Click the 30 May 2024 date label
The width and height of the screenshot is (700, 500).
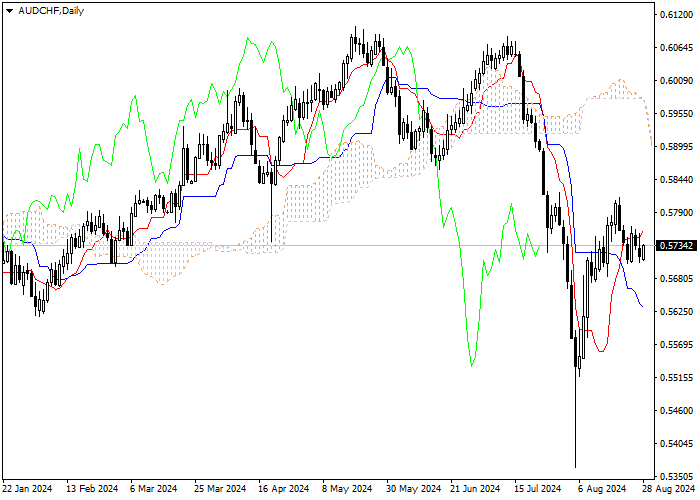click(x=412, y=489)
